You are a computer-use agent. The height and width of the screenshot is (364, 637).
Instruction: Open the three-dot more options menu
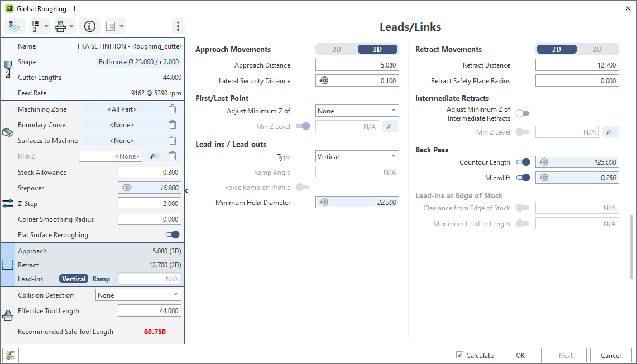pyautogui.click(x=178, y=26)
